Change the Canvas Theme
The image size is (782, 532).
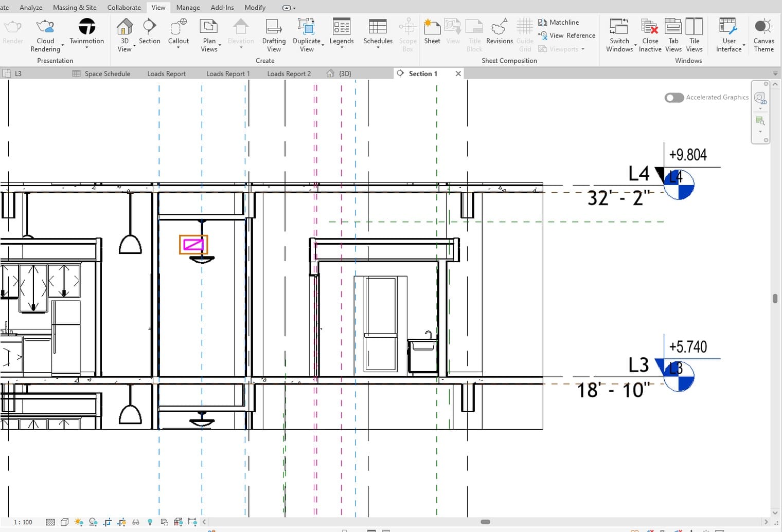(x=763, y=34)
